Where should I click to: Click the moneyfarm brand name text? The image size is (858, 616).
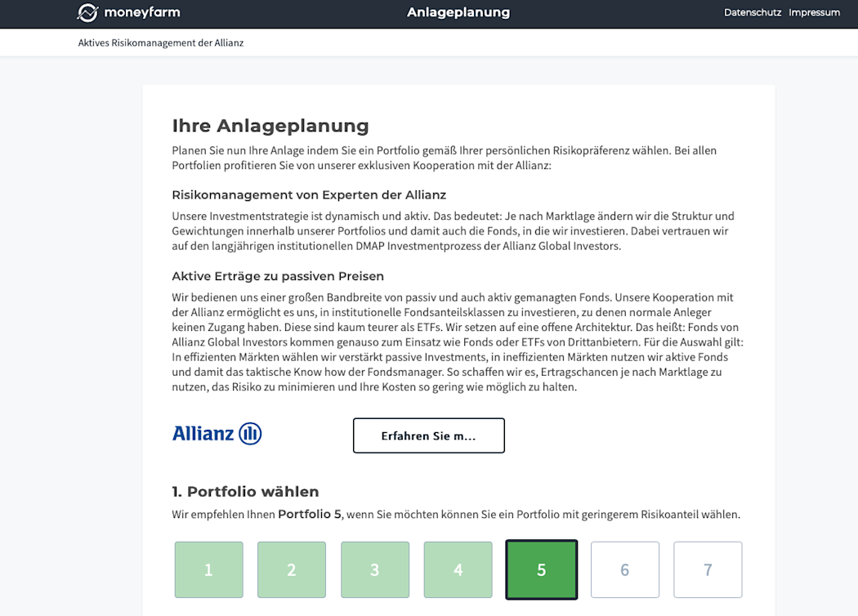tap(141, 12)
